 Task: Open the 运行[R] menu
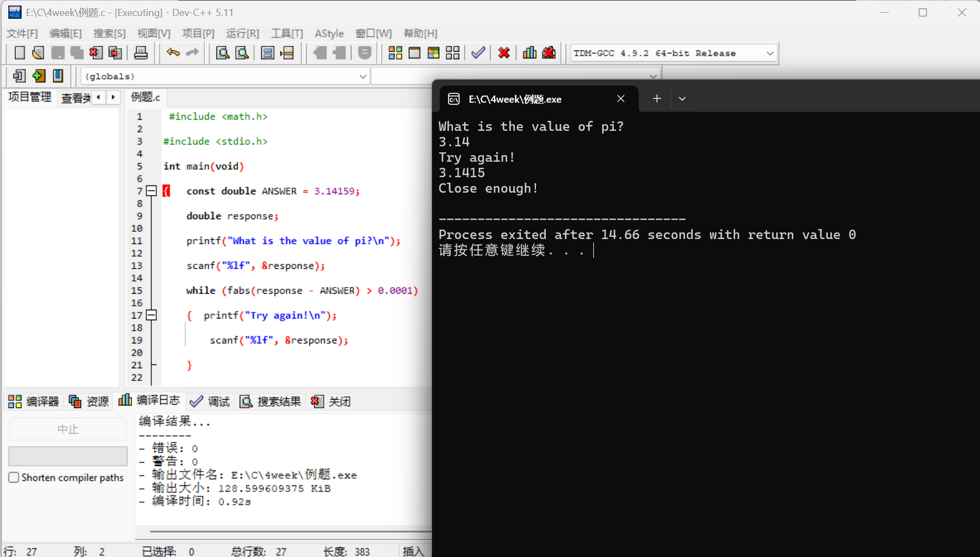tap(243, 33)
